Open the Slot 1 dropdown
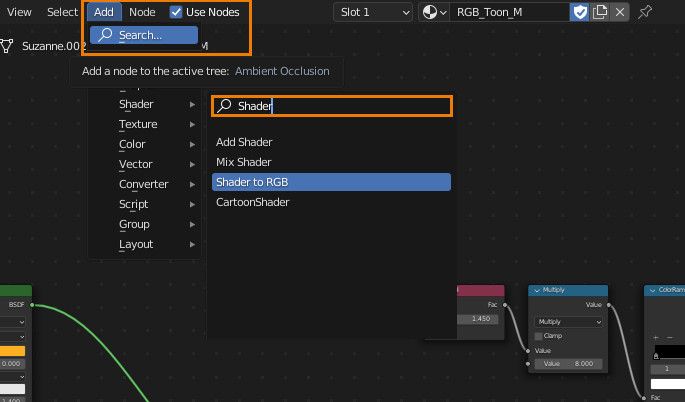Viewport: 685px width, 402px height. click(373, 12)
